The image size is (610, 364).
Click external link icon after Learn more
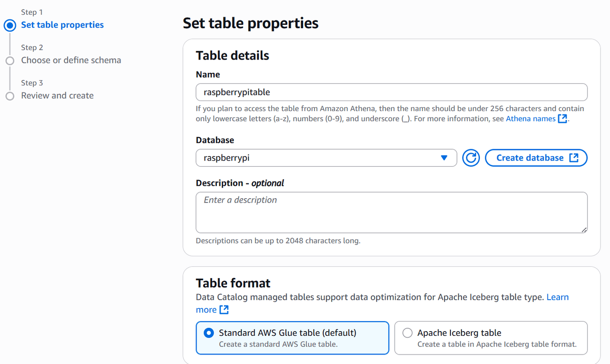pyautogui.click(x=224, y=310)
